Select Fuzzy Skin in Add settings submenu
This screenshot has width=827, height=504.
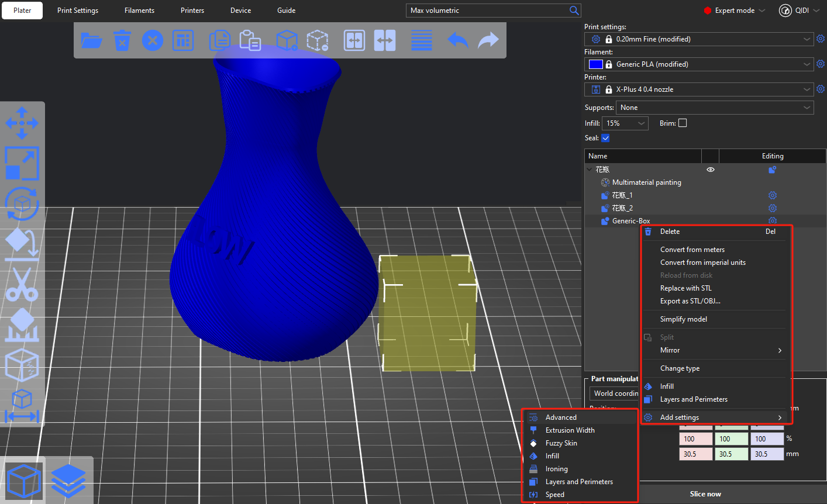tap(561, 443)
